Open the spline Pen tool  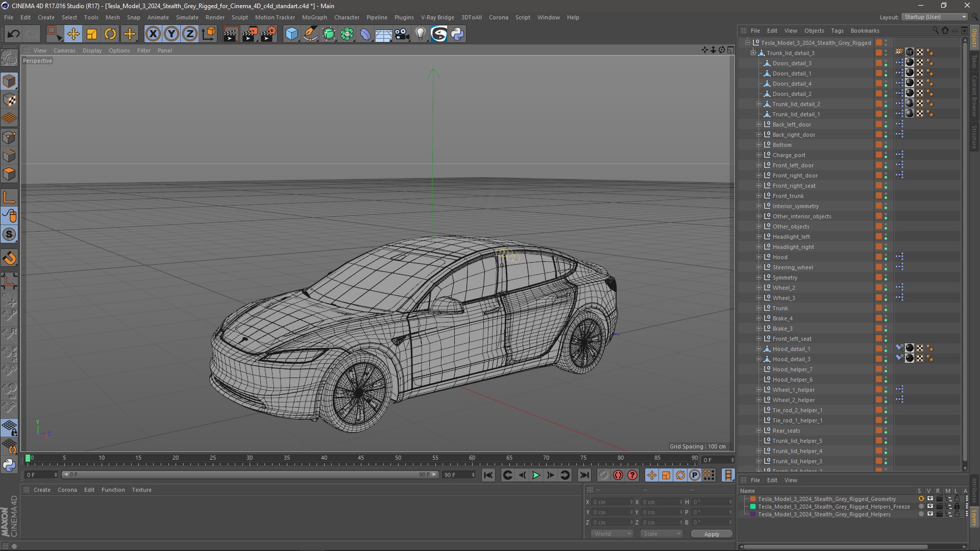310,34
